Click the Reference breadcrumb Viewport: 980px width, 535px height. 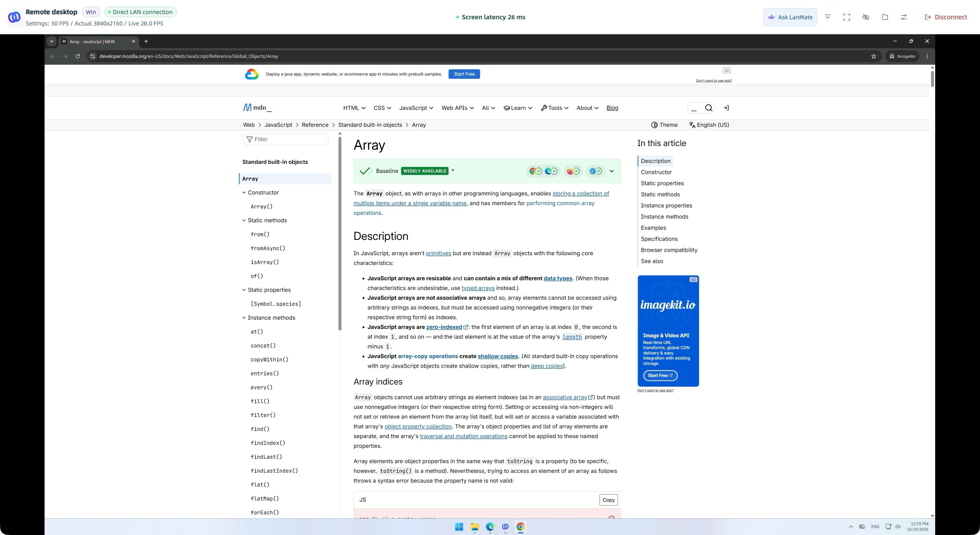pos(315,125)
